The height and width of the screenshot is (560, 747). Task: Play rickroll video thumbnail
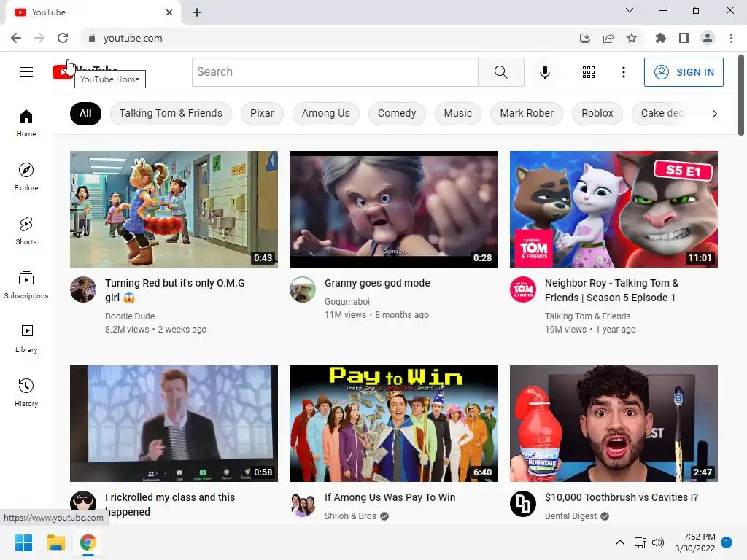pos(174,424)
